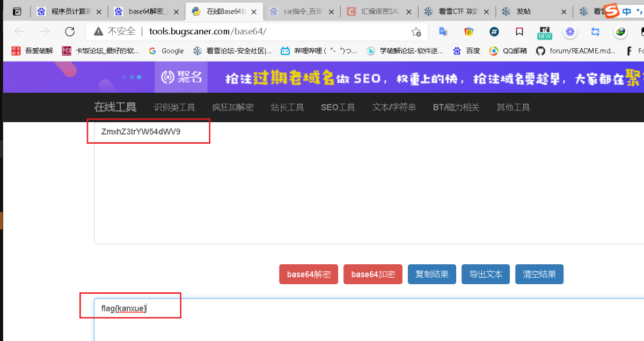Switch to the 汇编语言SAL tab
This screenshot has height=341, width=644.
[380, 11]
